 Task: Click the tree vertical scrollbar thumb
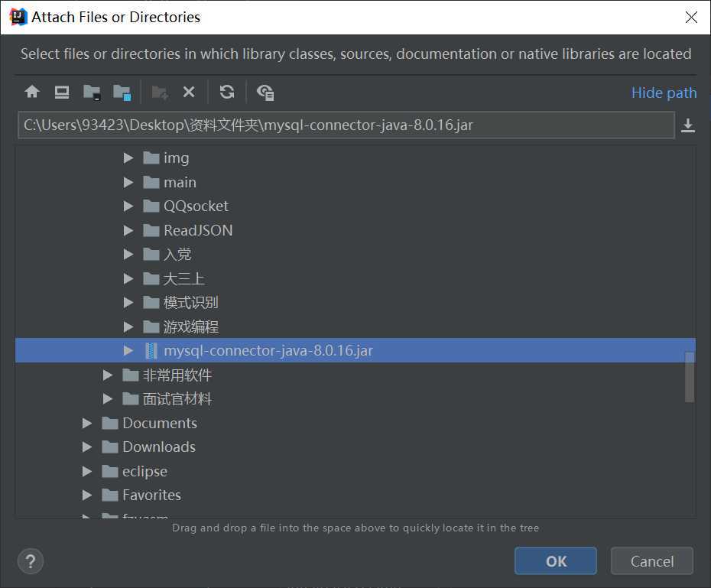tap(690, 377)
